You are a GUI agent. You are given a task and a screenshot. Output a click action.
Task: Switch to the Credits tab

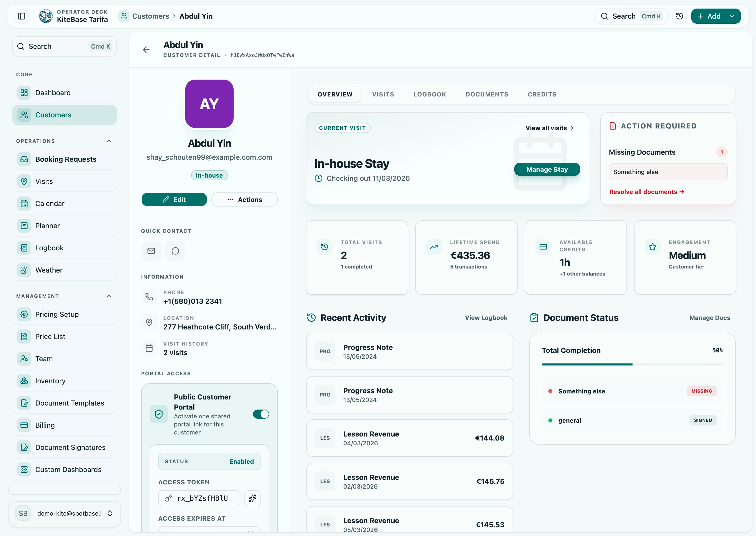point(542,94)
